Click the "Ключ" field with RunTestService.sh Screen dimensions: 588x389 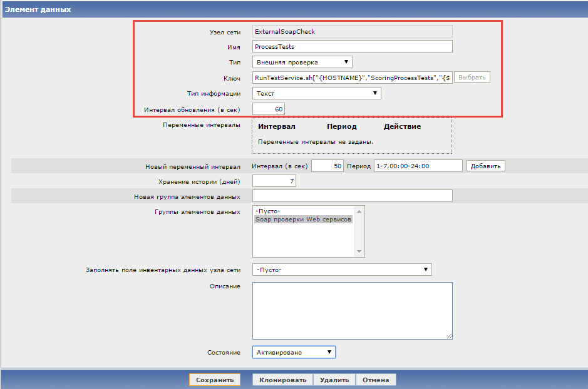tap(351, 77)
